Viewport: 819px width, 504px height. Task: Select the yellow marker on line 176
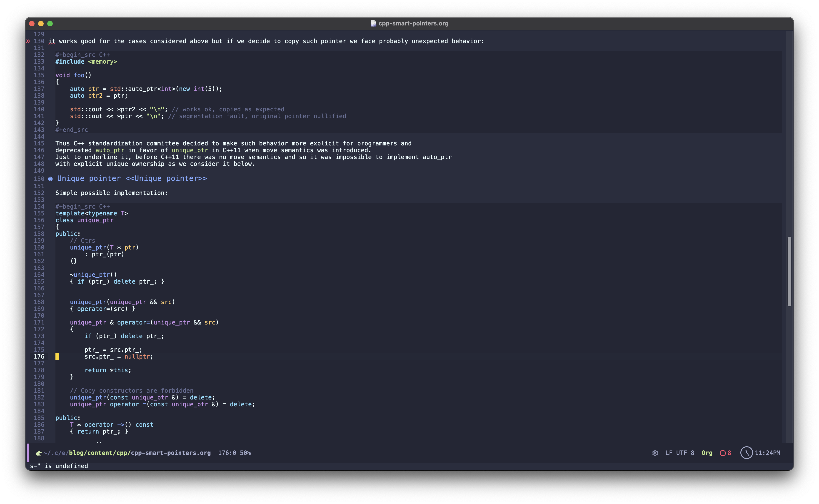pyautogui.click(x=57, y=356)
